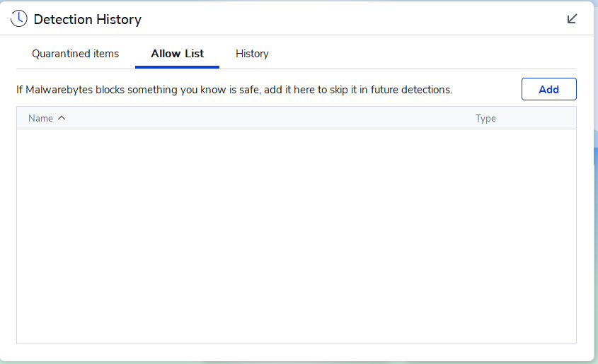Click the blank margin below the list box

pyautogui.click(x=296, y=351)
